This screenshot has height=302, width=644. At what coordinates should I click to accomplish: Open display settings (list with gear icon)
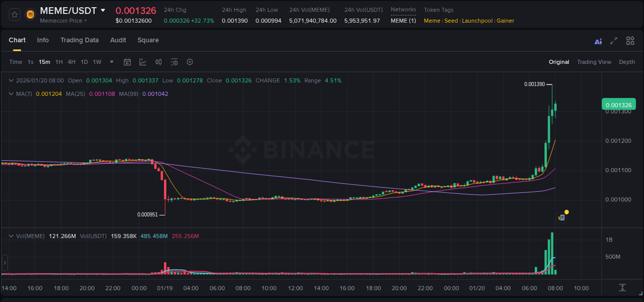pyautogui.click(x=174, y=62)
